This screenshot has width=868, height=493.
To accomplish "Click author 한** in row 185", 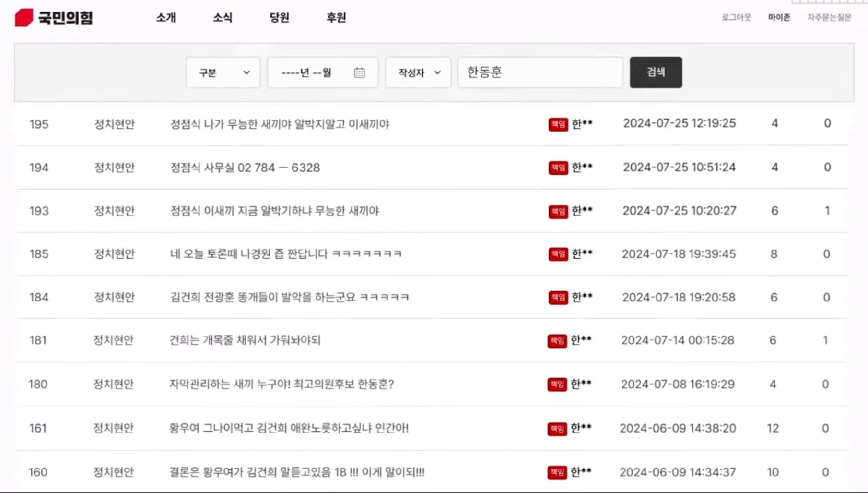I will click(582, 253).
